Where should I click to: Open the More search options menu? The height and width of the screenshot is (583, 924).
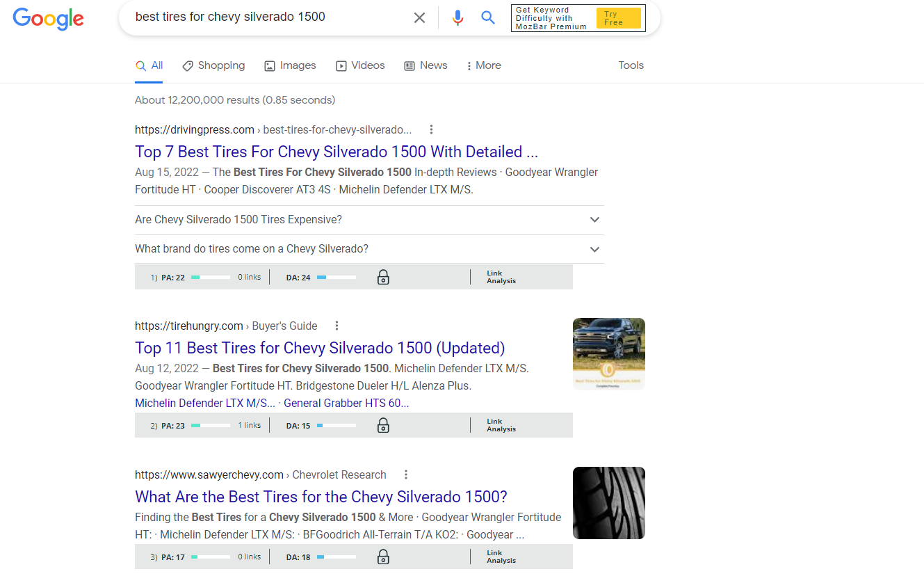[483, 65]
